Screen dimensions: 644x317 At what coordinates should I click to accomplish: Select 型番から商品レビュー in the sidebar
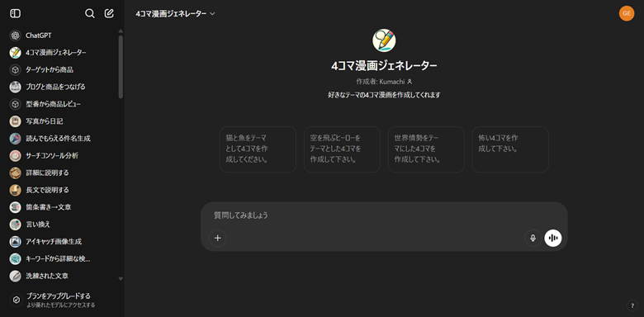pyautogui.click(x=60, y=104)
